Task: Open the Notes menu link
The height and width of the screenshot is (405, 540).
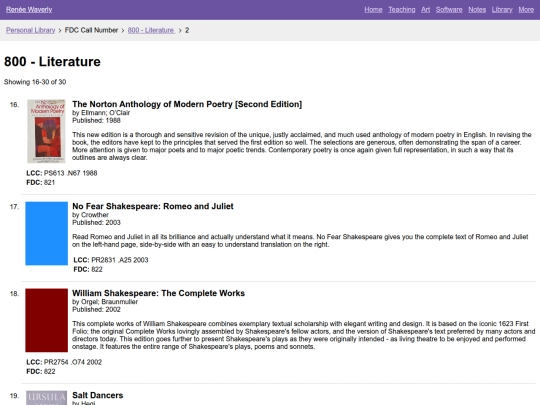Action: point(477,10)
